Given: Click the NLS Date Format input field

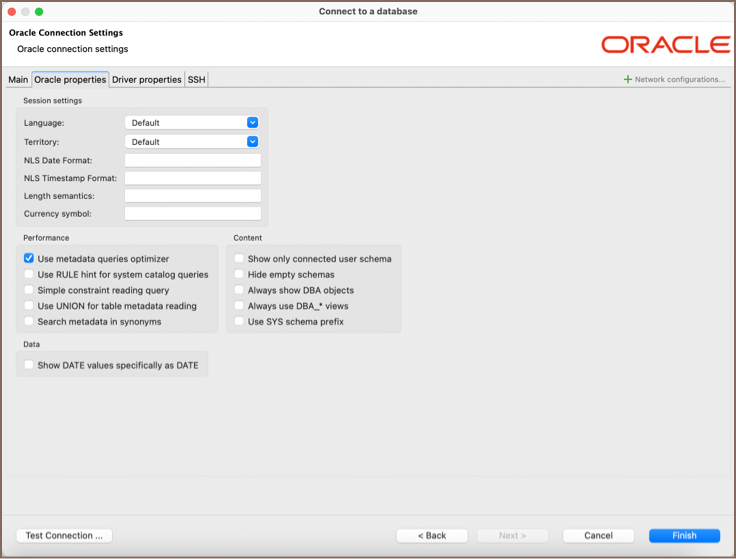Looking at the screenshot, I should (x=192, y=160).
